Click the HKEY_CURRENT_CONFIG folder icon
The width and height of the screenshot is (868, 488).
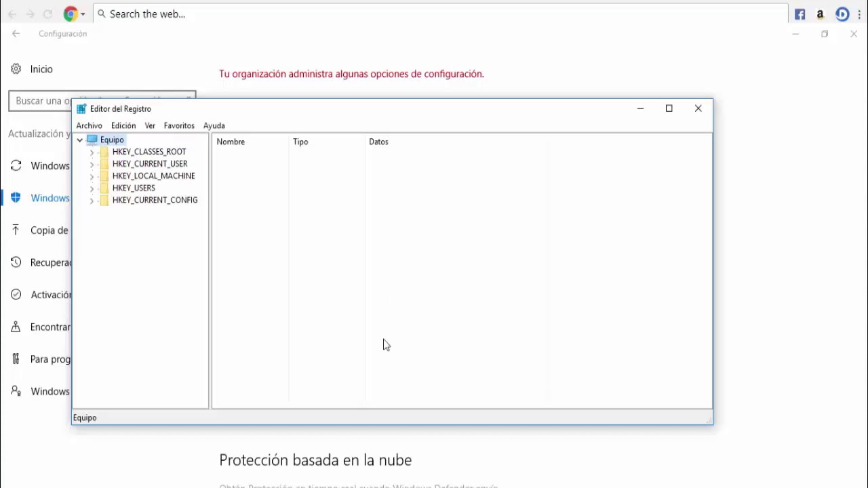(104, 201)
